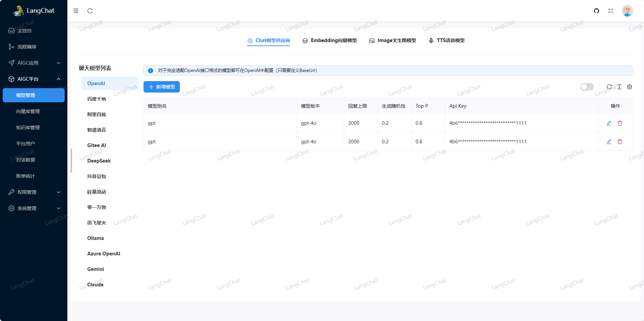The image size is (644, 321).
Task: Select OpenAI in the chat model list
Action: point(110,83)
